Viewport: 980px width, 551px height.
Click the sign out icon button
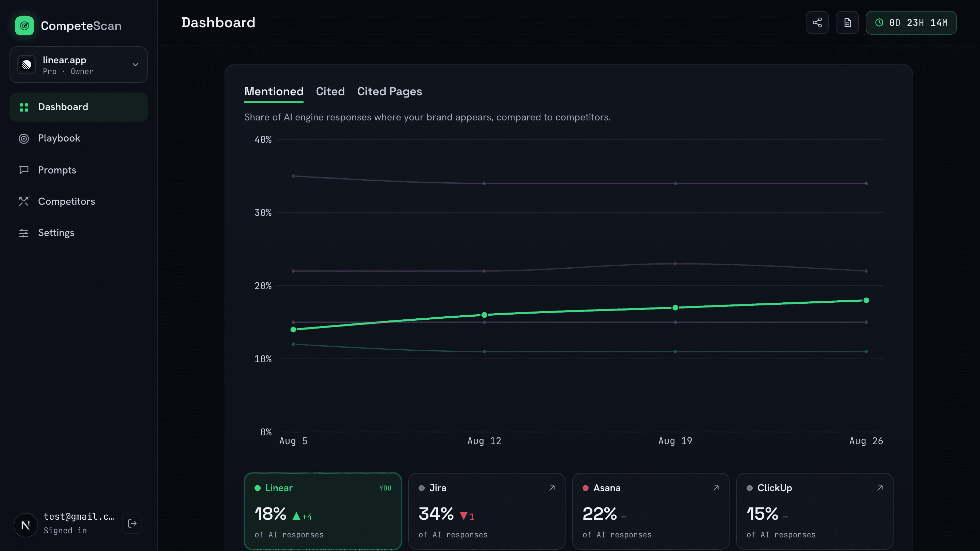[x=132, y=524]
